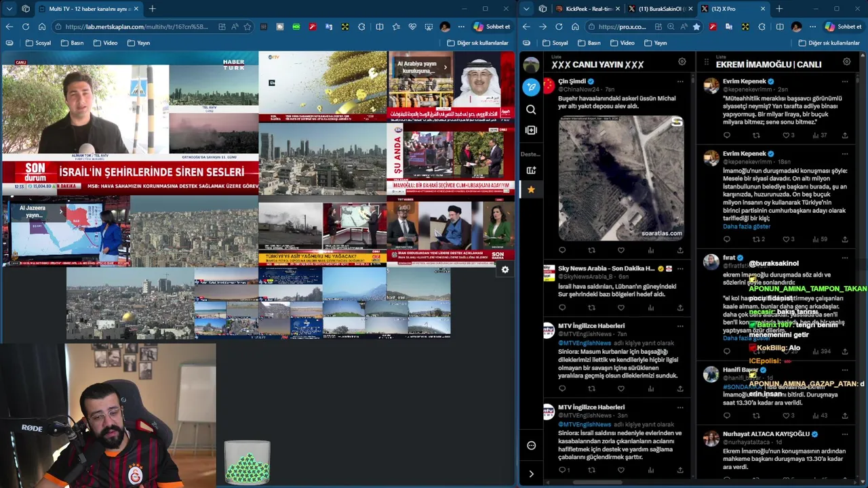Click the Multi TV address bar URL
868x488 pixels.
pos(138,26)
